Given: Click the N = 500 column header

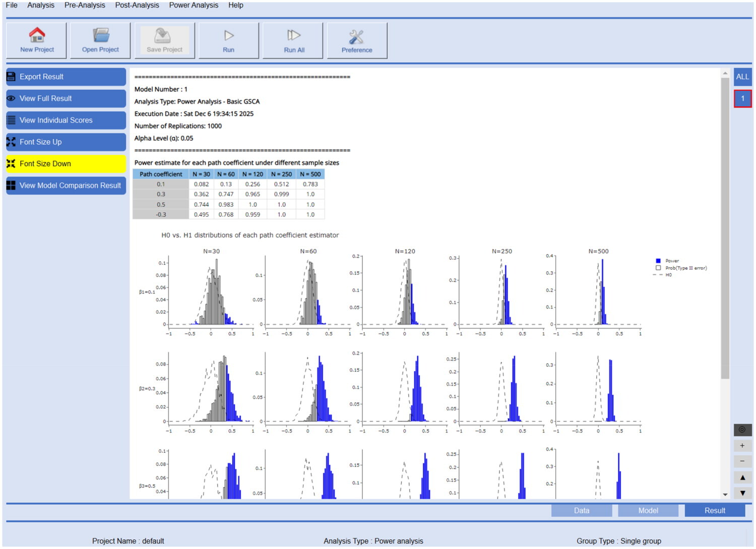Looking at the screenshot, I should (x=310, y=174).
